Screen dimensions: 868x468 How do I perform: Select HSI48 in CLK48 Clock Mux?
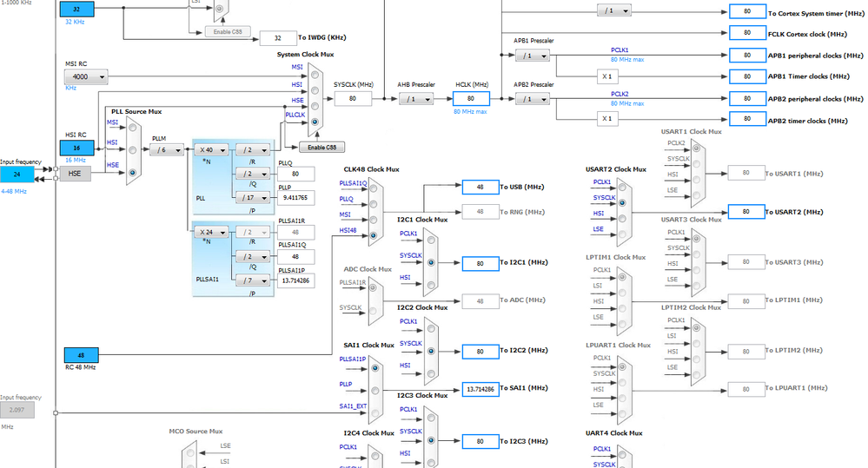(374, 235)
